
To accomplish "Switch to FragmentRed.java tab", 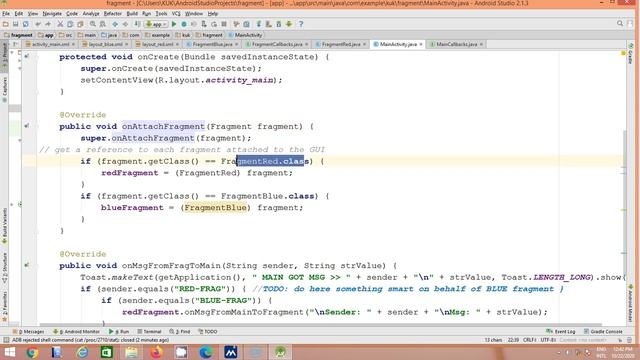I will pos(341,44).
